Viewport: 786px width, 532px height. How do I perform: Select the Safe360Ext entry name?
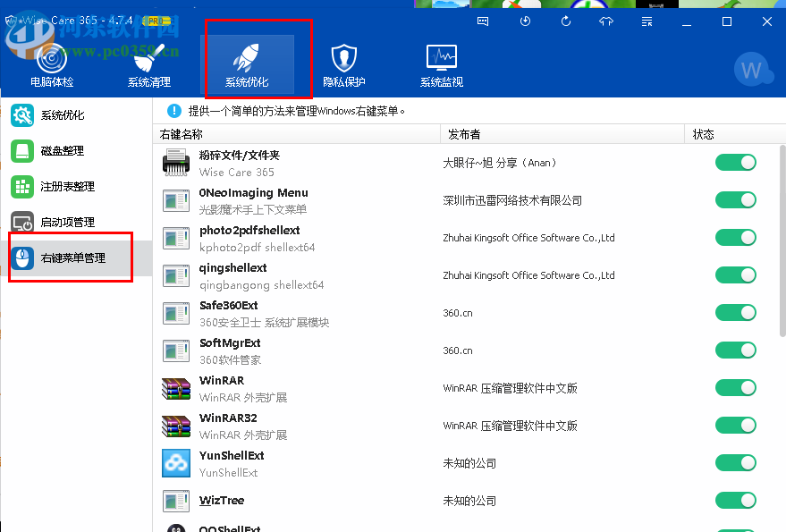[229, 306]
